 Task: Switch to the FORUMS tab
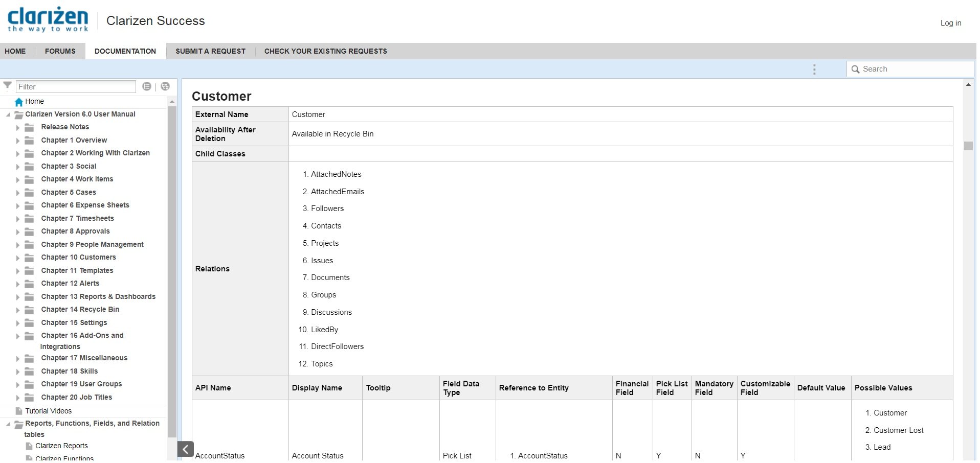point(60,51)
